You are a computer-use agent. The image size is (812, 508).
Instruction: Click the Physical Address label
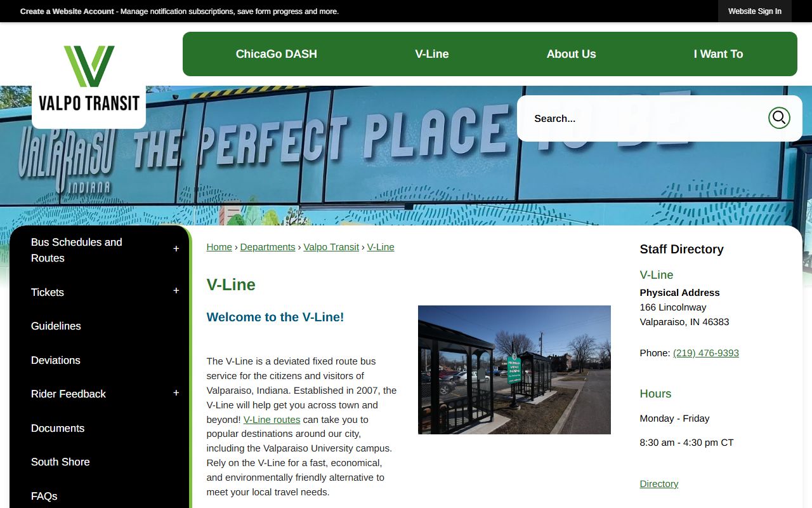[x=680, y=293]
